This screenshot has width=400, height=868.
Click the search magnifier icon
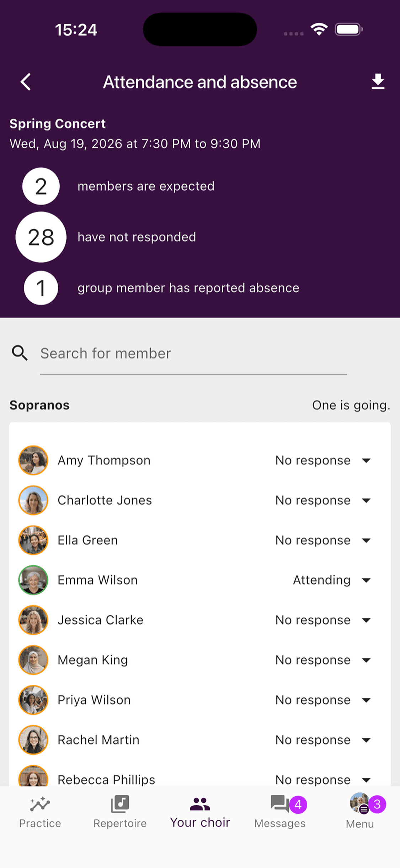(x=20, y=353)
